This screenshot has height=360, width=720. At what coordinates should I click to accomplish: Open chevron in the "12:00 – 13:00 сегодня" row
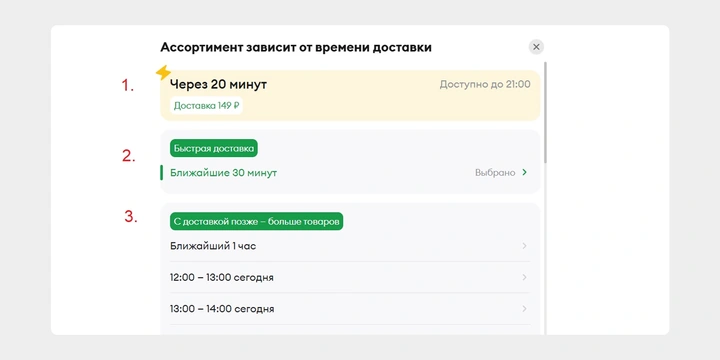pyautogui.click(x=524, y=277)
